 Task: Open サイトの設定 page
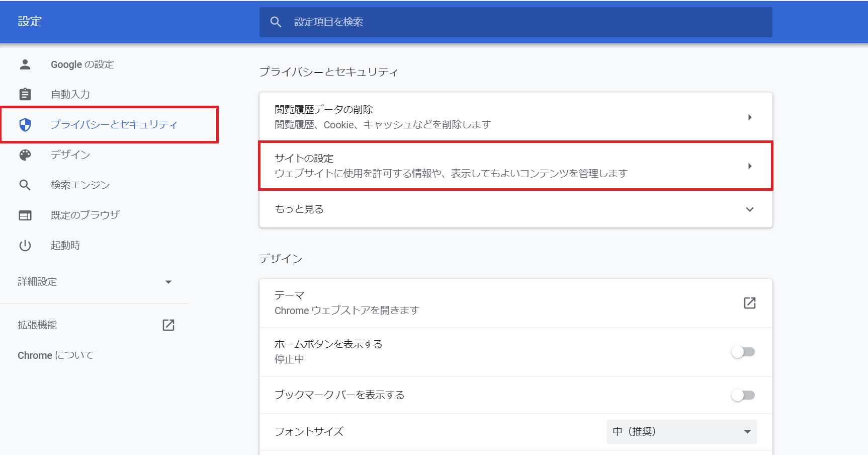(514, 166)
